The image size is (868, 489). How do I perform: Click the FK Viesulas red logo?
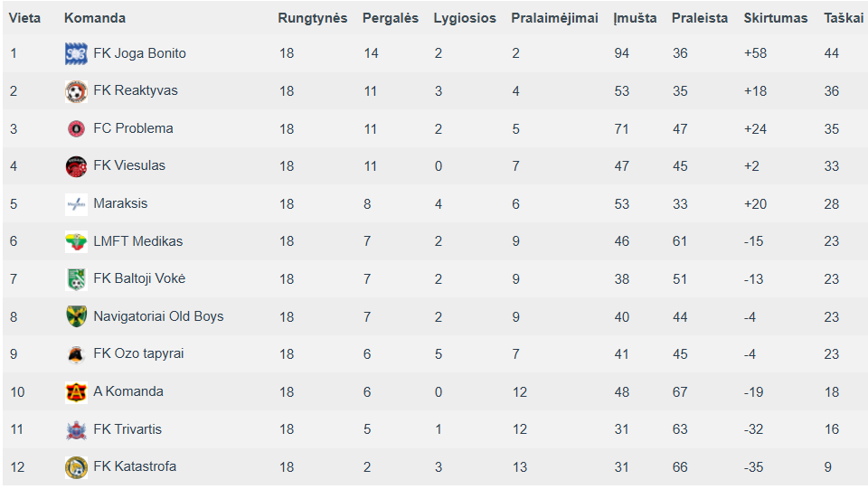[x=76, y=166]
